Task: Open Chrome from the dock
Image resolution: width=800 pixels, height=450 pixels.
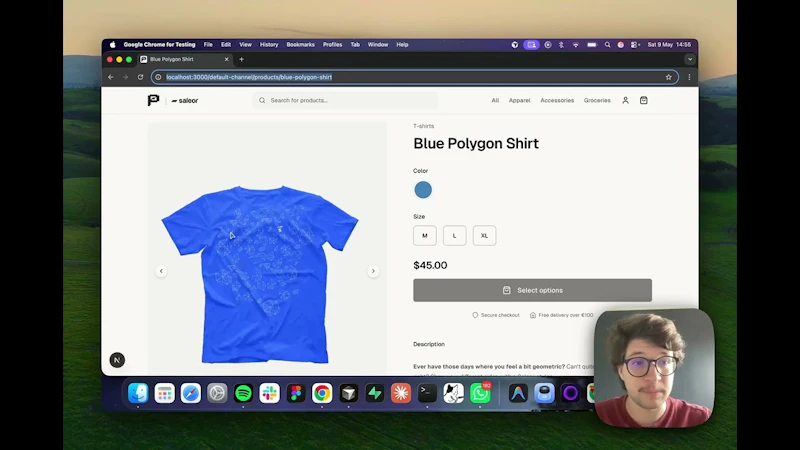Action: pyautogui.click(x=322, y=393)
